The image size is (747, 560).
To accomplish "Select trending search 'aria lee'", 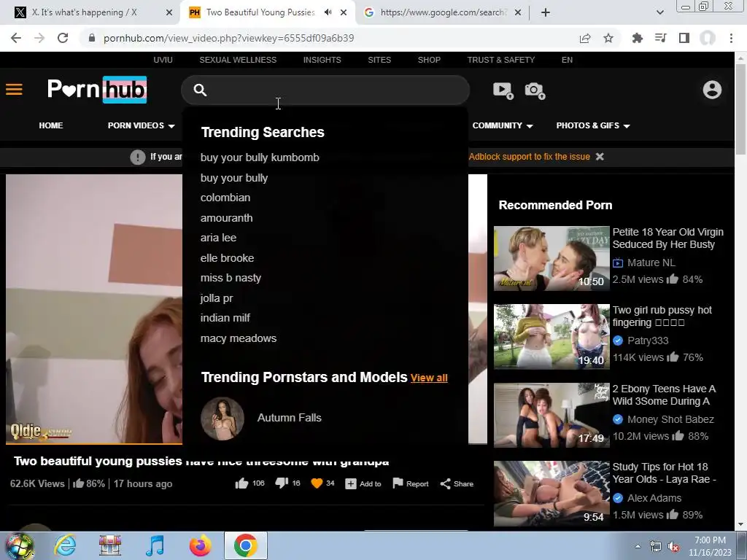I will (x=218, y=238).
